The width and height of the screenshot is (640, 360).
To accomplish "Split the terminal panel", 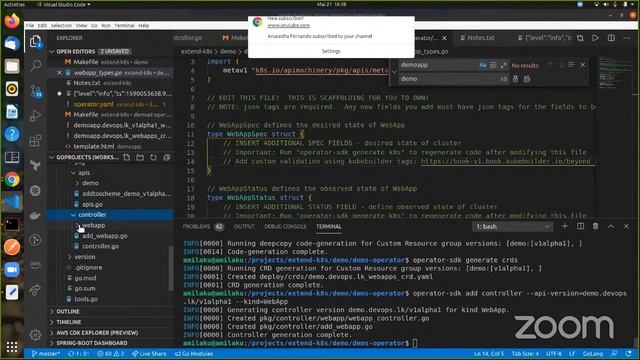I will pos(580,226).
